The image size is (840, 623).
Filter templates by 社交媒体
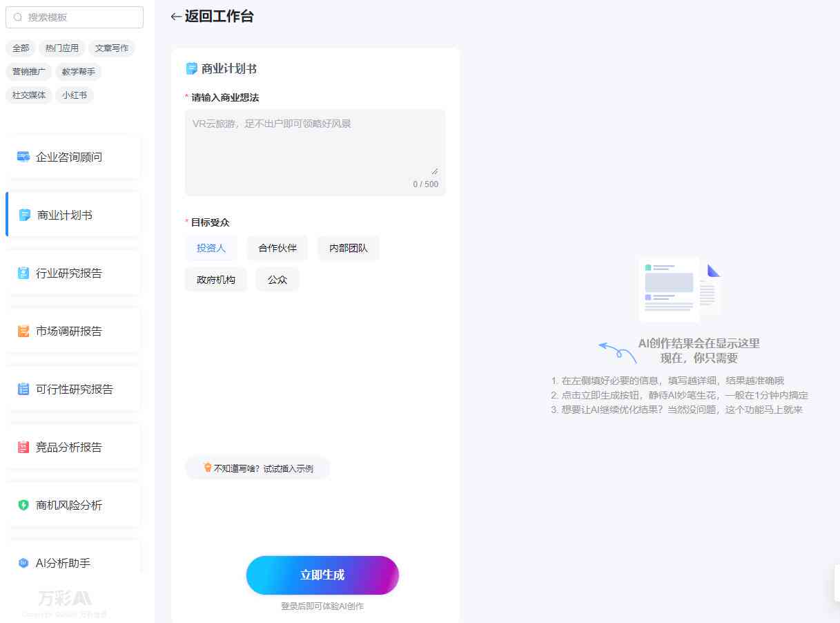coord(29,95)
